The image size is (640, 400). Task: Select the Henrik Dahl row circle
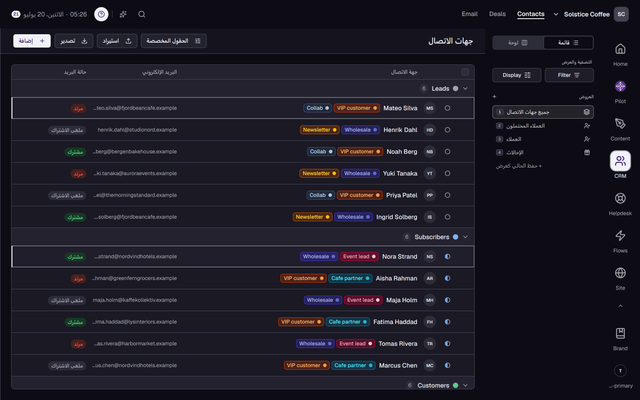pyautogui.click(x=447, y=130)
